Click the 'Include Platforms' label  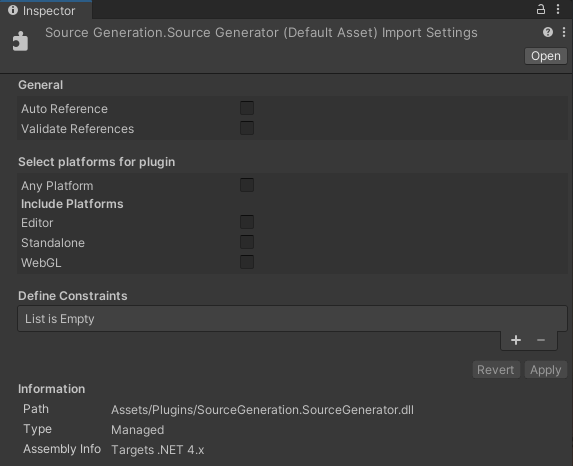(x=72, y=204)
